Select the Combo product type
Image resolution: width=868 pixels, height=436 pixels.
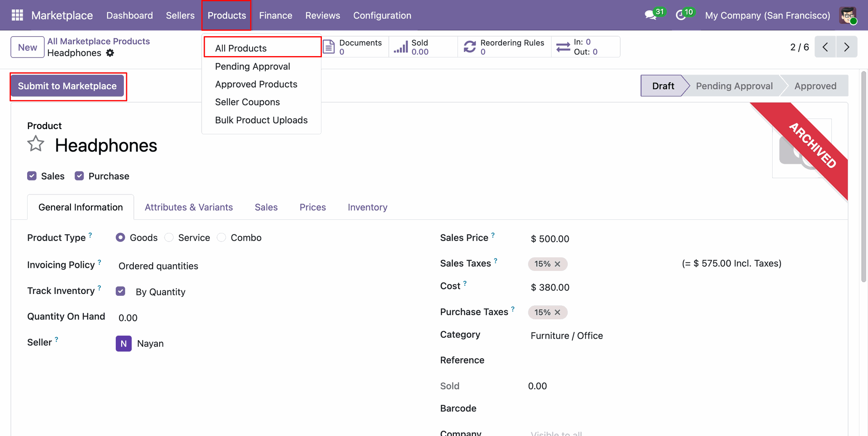[x=221, y=237]
